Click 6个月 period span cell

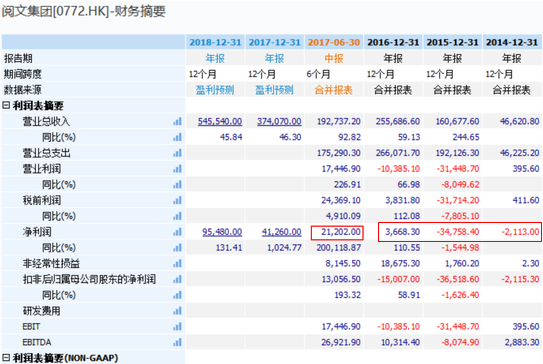tap(318, 74)
